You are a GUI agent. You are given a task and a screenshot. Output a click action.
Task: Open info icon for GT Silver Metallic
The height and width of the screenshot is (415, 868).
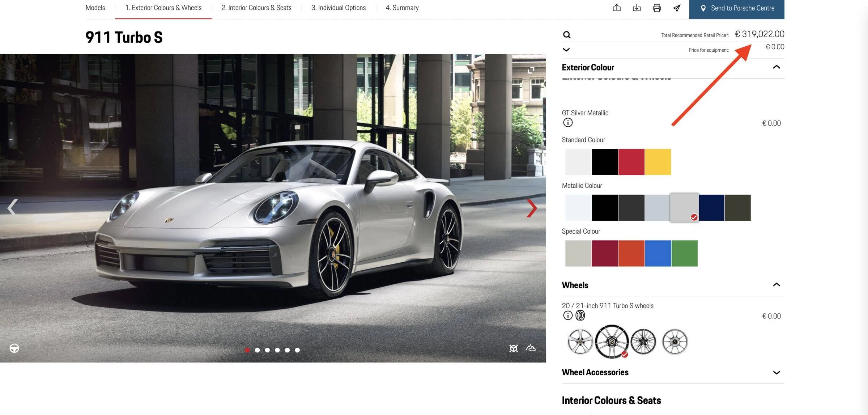coord(568,123)
